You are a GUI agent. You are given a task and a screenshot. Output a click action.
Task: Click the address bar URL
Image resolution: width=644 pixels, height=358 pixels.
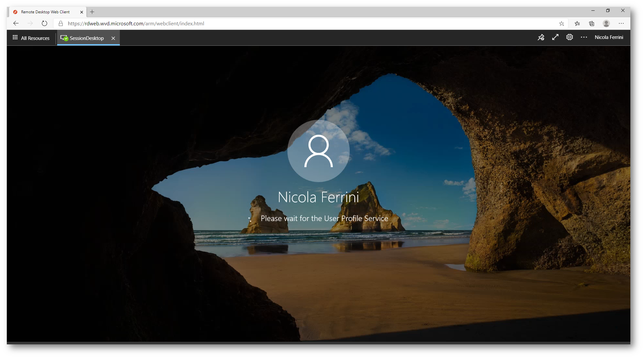(x=136, y=23)
